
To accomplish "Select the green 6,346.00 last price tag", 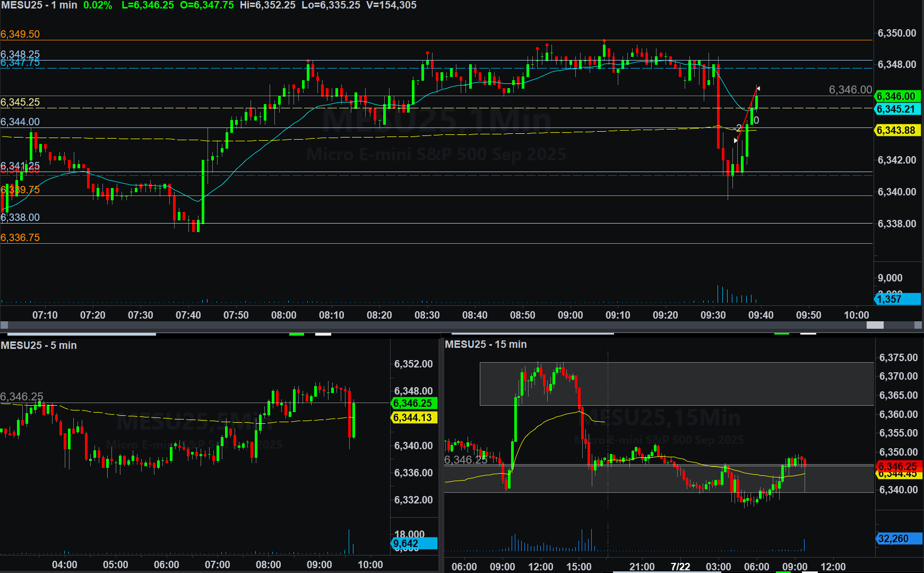I will [x=896, y=96].
